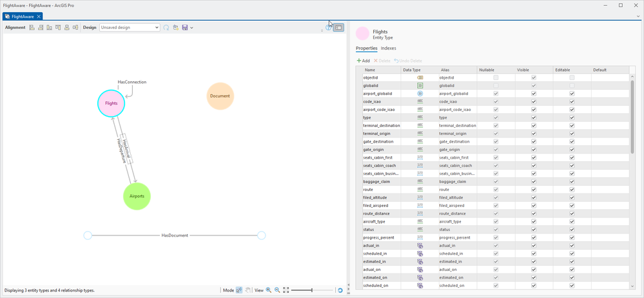The height and width of the screenshot is (298, 644).
Task: Open data type cell for scheduled_in
Action: point(420,253)
